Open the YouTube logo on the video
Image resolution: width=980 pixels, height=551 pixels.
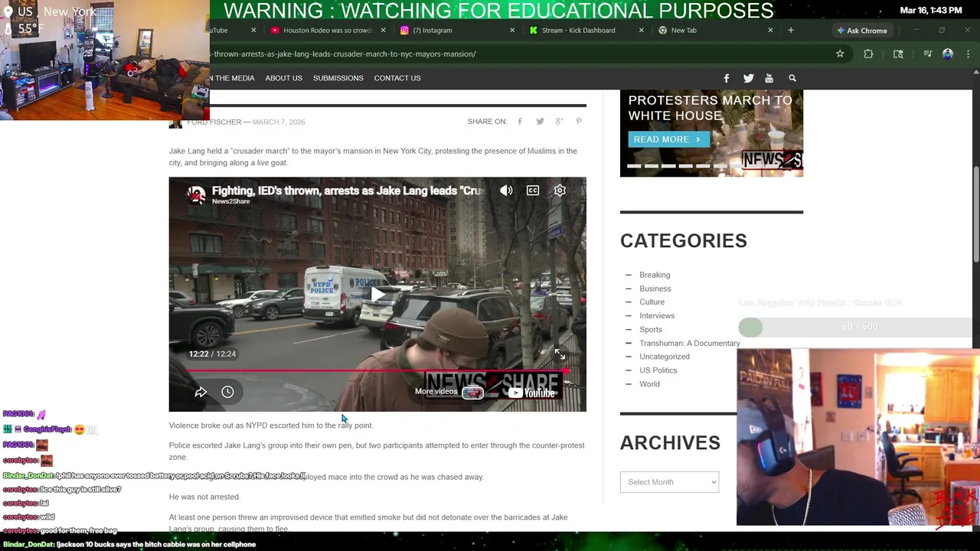tap(531, 393)
